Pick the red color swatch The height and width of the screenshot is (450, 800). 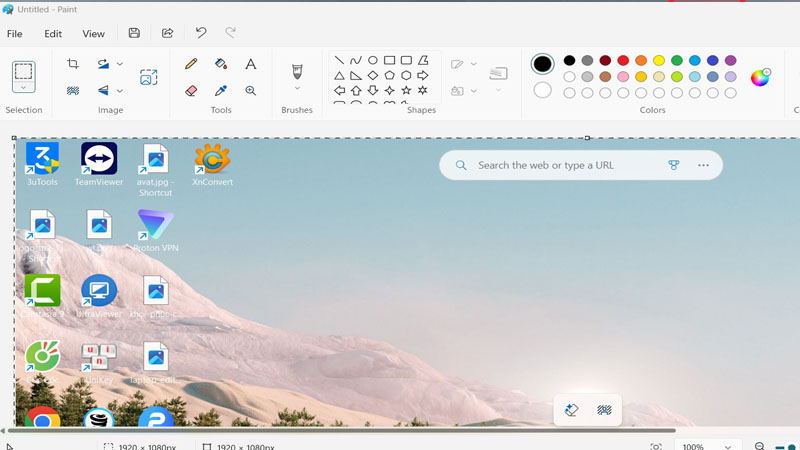point(623,61)
